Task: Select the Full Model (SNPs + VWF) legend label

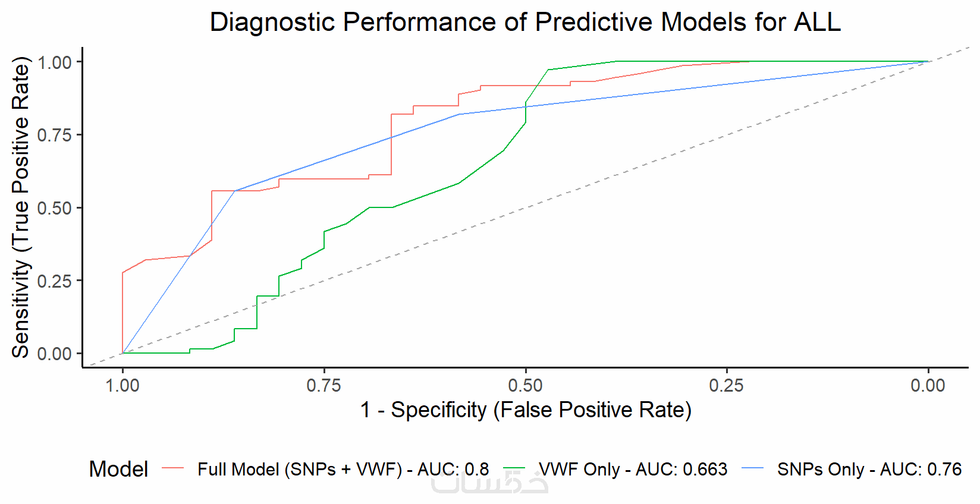Action: tap(343, 470)
